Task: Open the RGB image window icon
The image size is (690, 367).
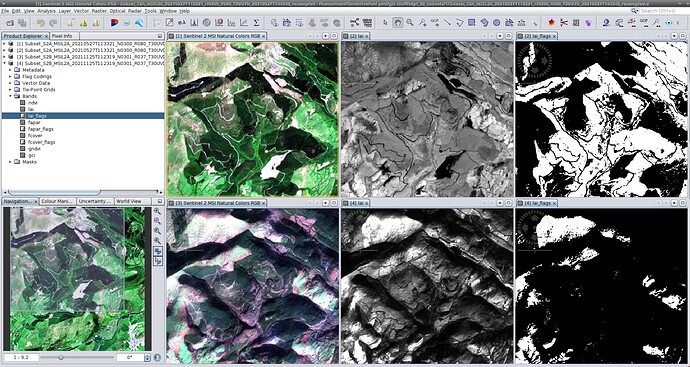Action: (114, 22)
